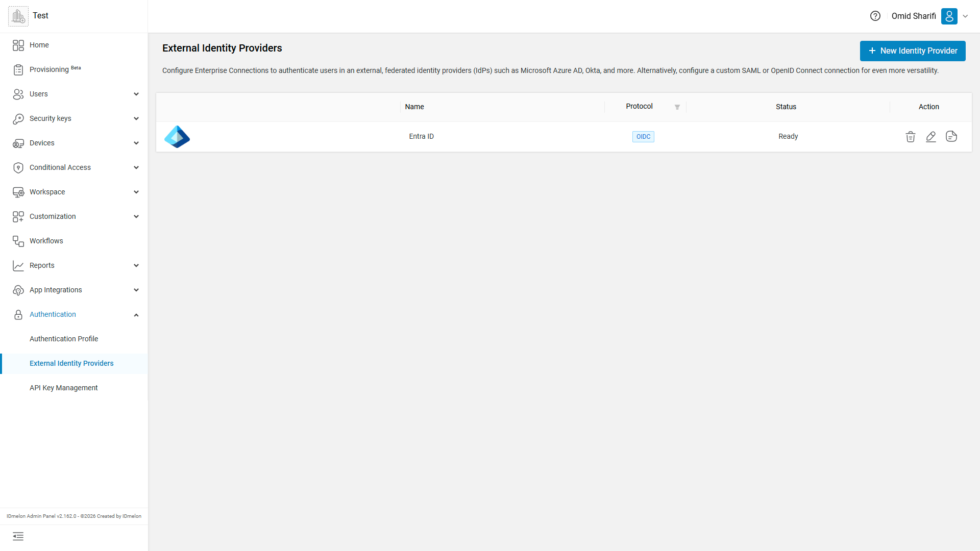
Task: Open the help question mark icon
Action: click(x=875, y=16)
